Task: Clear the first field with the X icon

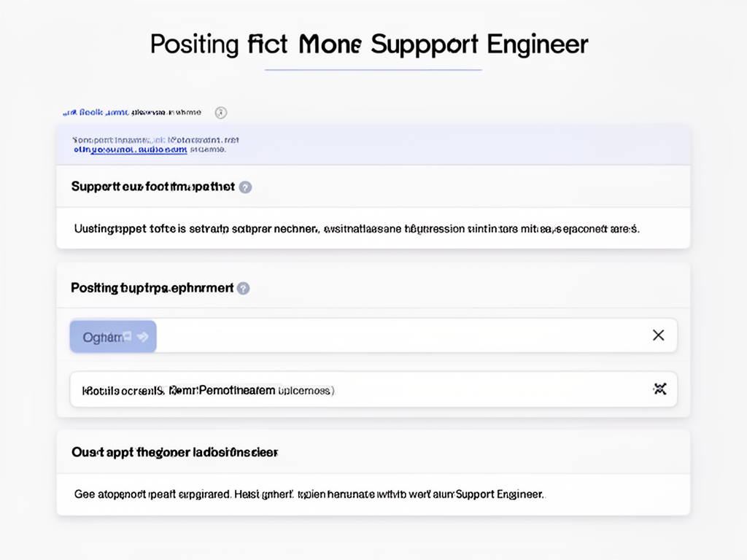Action: 659,335
